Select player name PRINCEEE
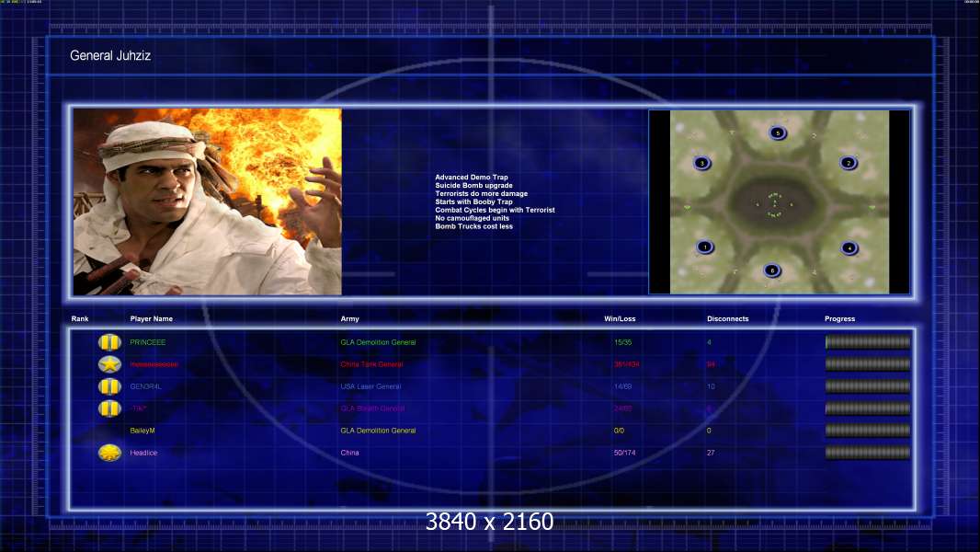 click(x=147, y=342)
